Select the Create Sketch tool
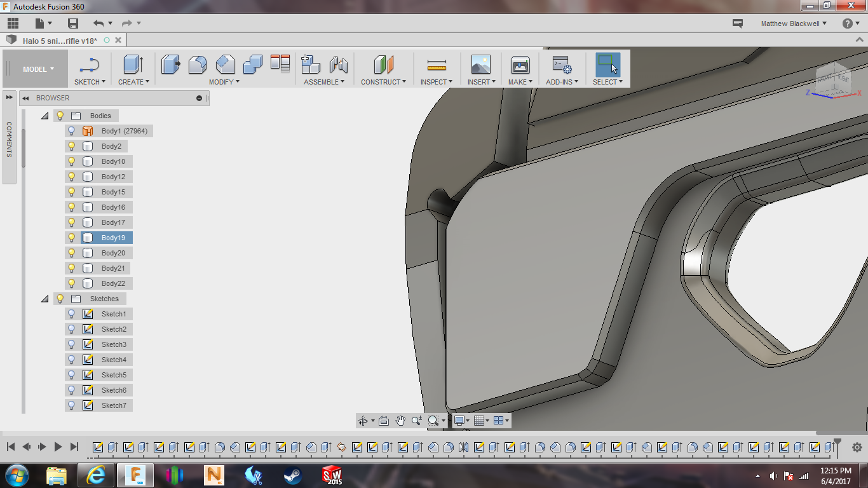The width and height of the screenshot is (868, 488). (90, 64)
